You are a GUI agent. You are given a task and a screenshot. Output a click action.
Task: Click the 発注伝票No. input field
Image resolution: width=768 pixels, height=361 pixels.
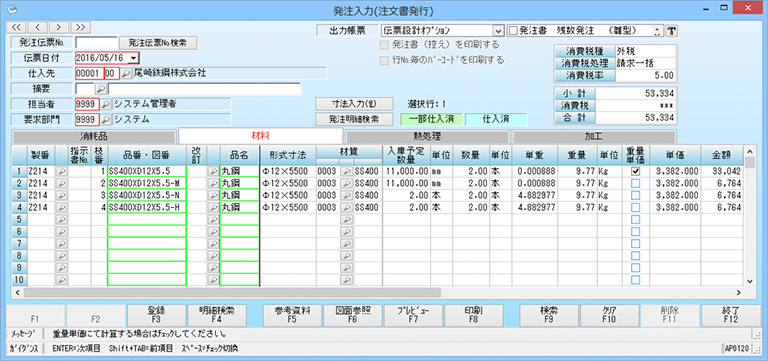tap(96, 43)
